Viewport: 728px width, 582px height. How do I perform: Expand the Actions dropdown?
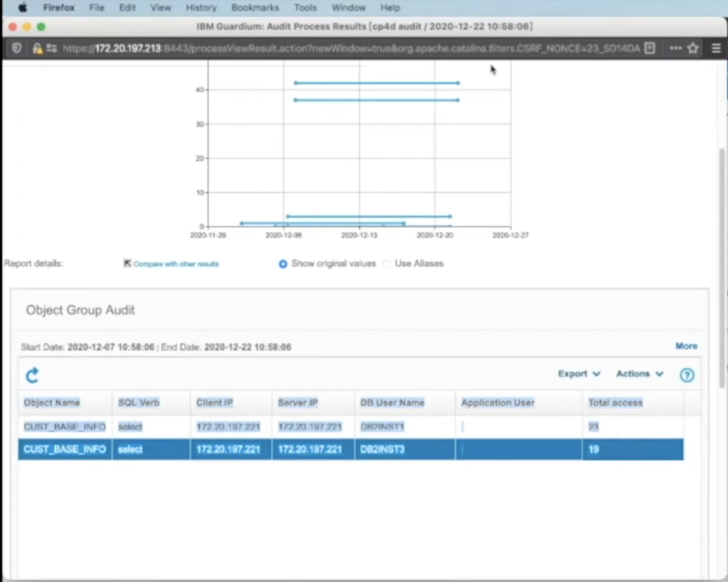[640, 374]
